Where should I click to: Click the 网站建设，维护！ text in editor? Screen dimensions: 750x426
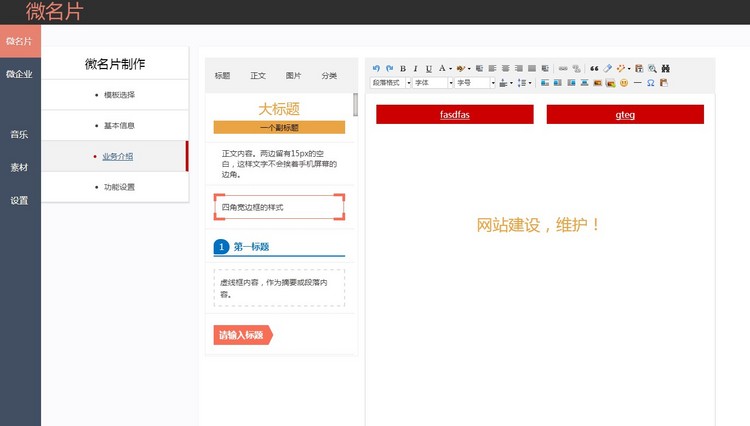click(x=538, y=225)
